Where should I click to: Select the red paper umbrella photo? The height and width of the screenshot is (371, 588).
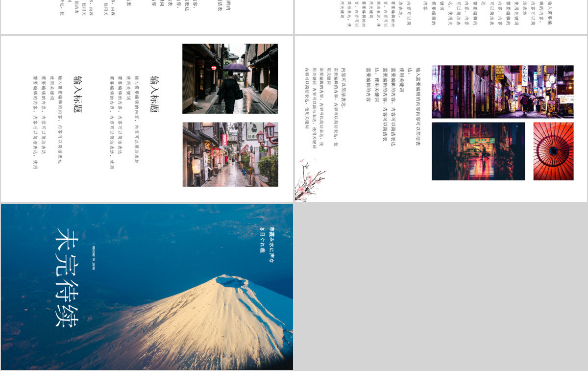click(553, 151)
